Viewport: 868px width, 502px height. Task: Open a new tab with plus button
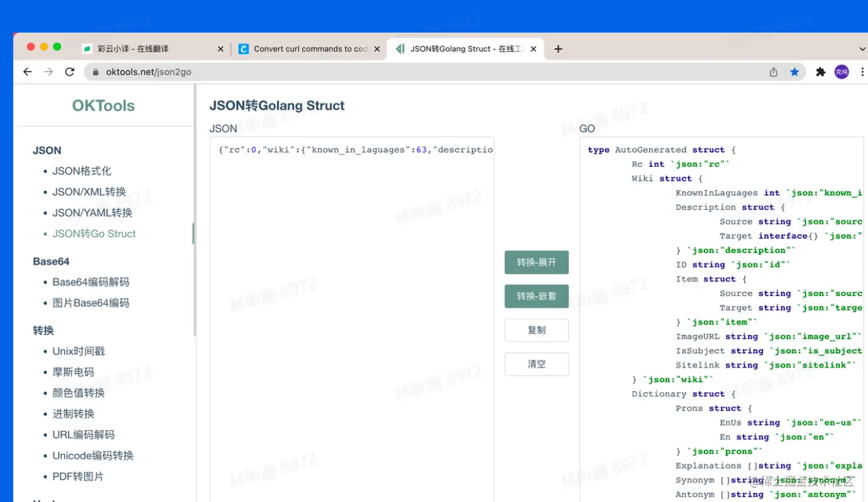(558, 49)
